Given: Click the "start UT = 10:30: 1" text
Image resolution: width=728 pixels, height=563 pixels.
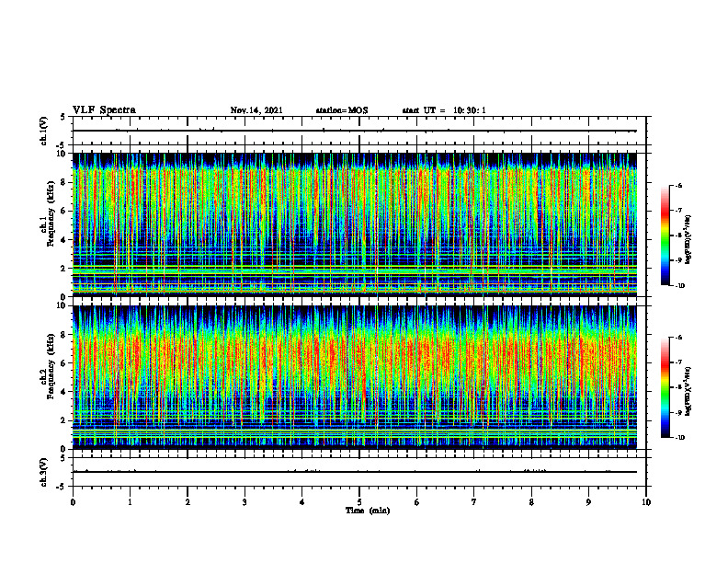Looking at the screenshot, I should pos(444,110).
